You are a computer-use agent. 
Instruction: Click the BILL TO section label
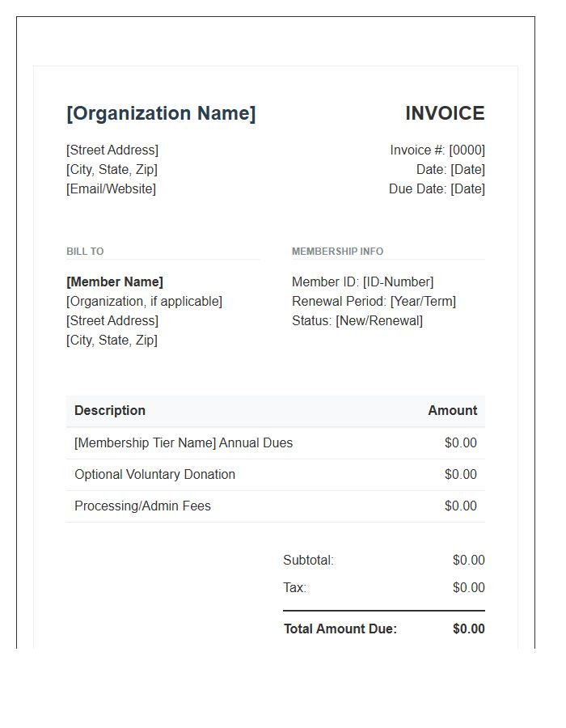tap(85, 252)
